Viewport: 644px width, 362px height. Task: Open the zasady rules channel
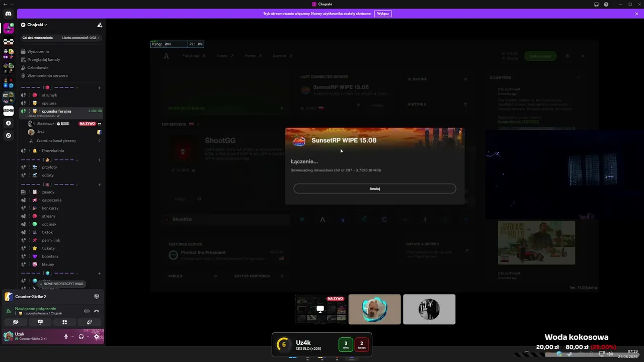[x=61, y=192]
